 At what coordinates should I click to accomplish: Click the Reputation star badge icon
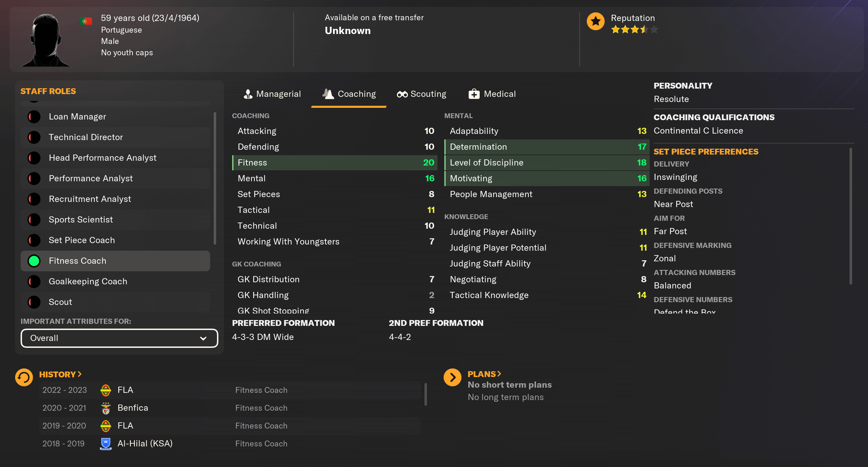click(595, 21)
